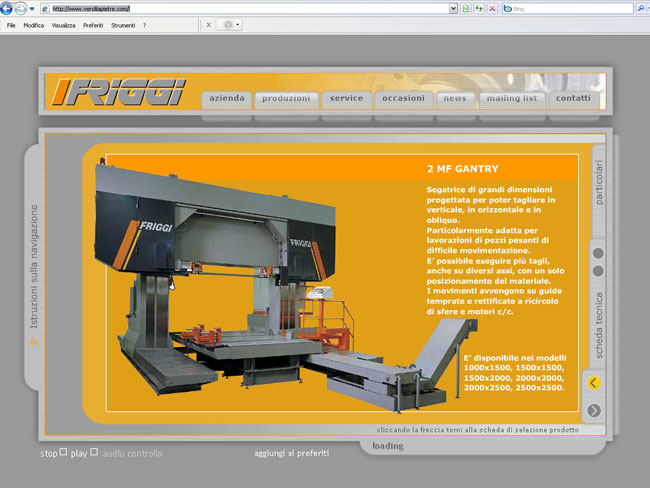The width and height of the screenshot is (650, 488).
Task: Click the 2 MF GANTRY title
Action: point(463,169)
